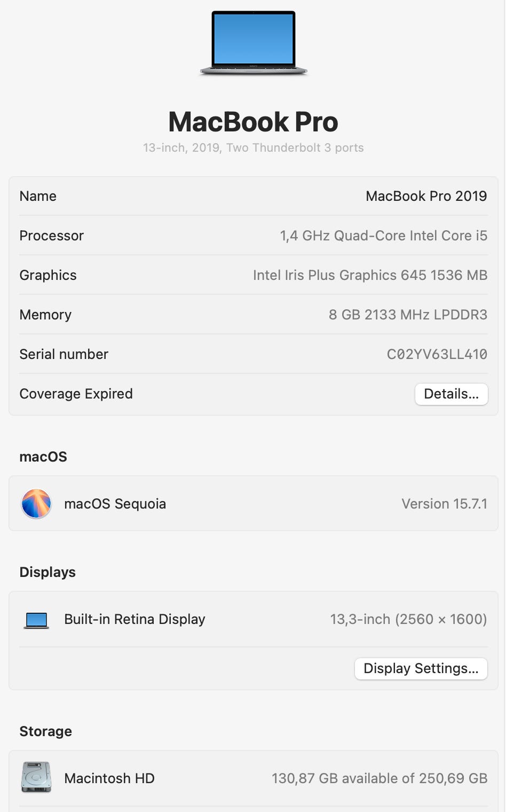Click the MacBook Pro title heading
Image resolution: width=506 pixels, height=812 pixels.
(253, 122)
